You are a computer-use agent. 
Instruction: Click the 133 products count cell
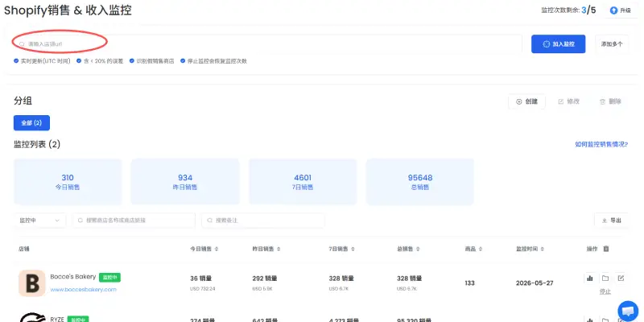470,283
